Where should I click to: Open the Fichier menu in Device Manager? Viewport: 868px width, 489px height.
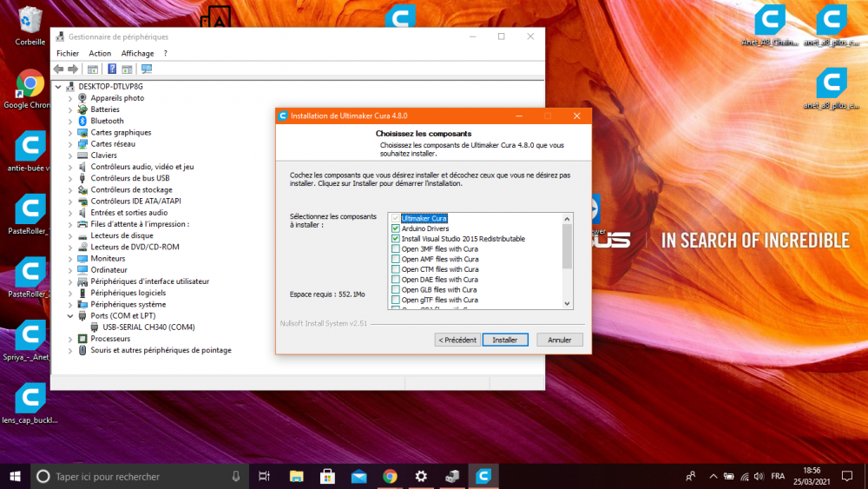click(x=68, y=53)
